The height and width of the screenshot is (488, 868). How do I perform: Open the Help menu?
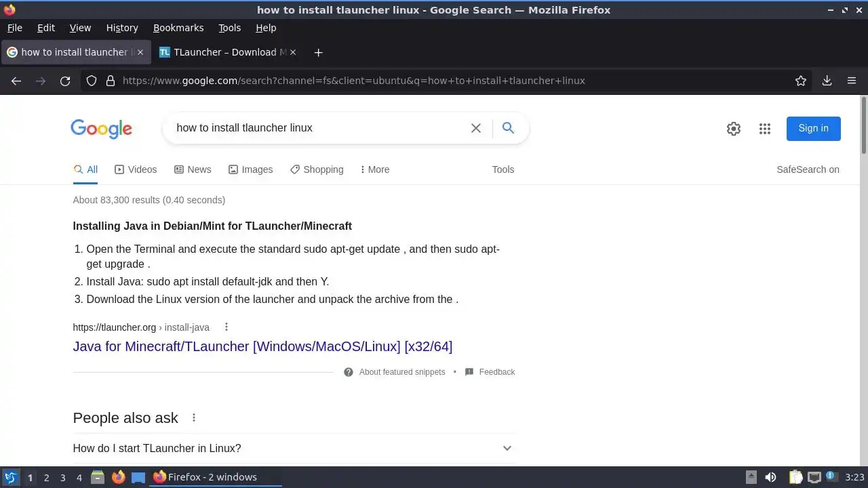(x=266, y=28)
